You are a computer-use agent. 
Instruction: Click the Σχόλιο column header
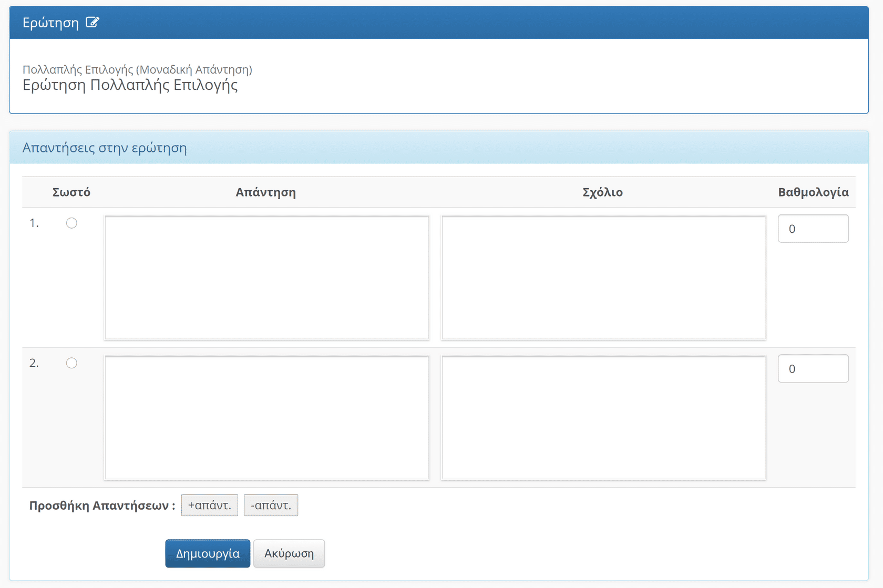[602, 192]
